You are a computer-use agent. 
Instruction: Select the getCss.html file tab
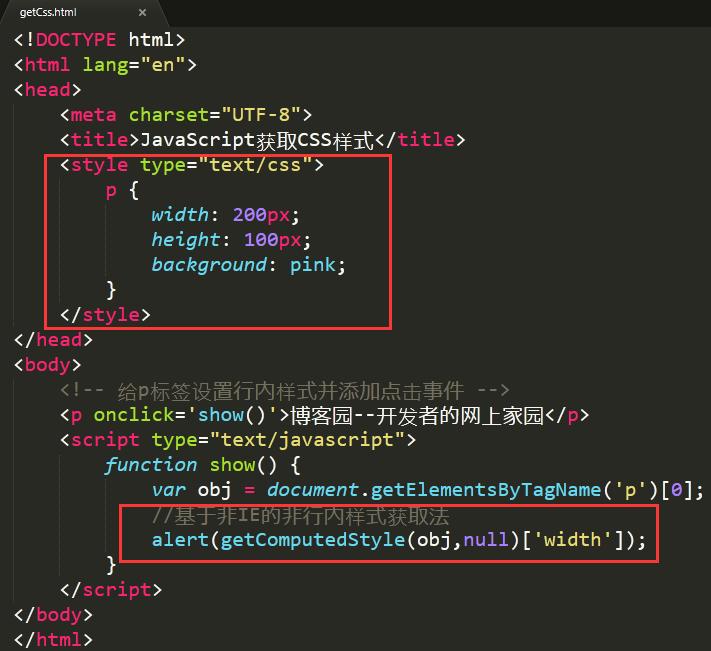[x=48, y=12]
